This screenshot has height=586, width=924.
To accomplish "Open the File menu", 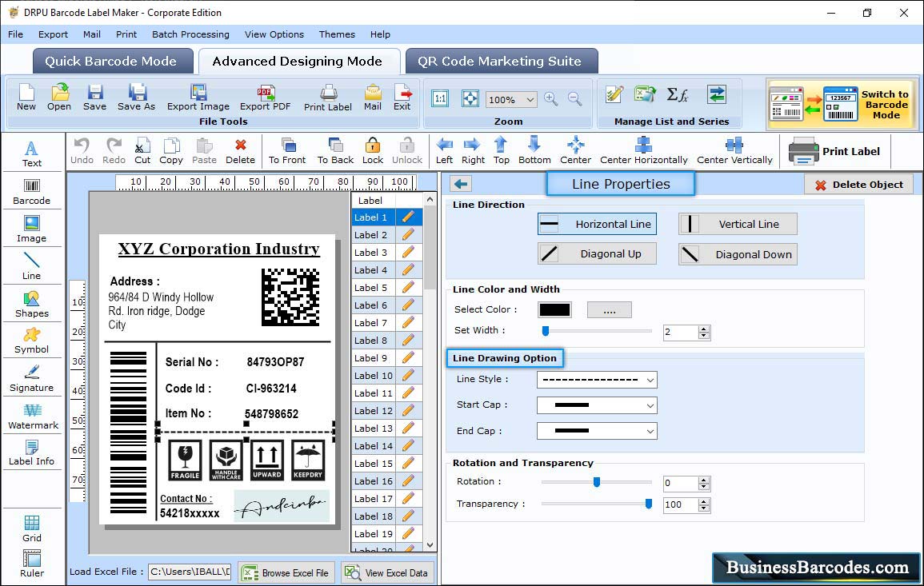I will (x=15, y=34).
